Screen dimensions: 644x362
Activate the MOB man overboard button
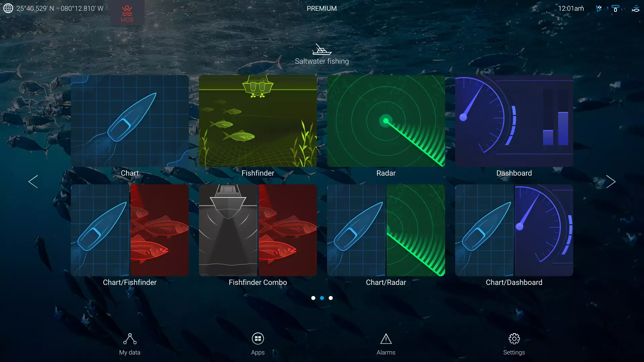[127, 13]
